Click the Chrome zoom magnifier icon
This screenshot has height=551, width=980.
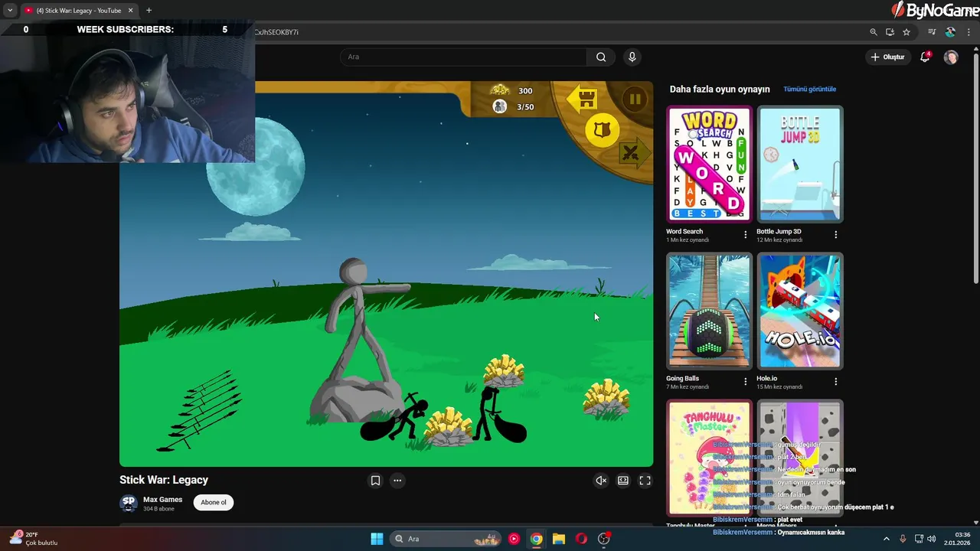click(873, 32)
